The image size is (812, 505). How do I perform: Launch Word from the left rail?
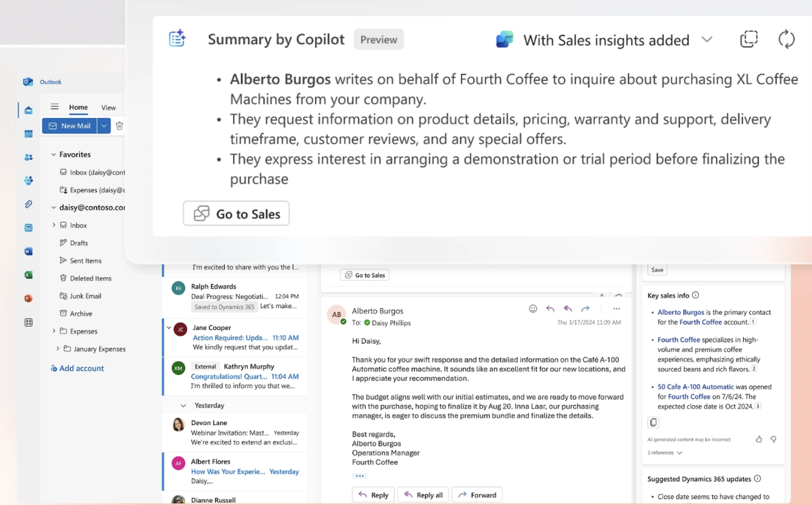click(28, 251)
